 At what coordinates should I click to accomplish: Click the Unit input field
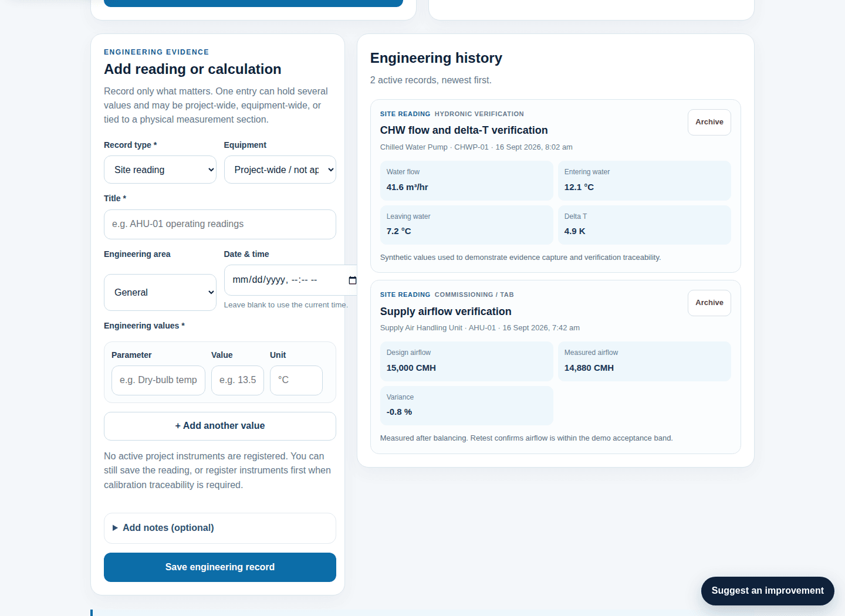296,380
